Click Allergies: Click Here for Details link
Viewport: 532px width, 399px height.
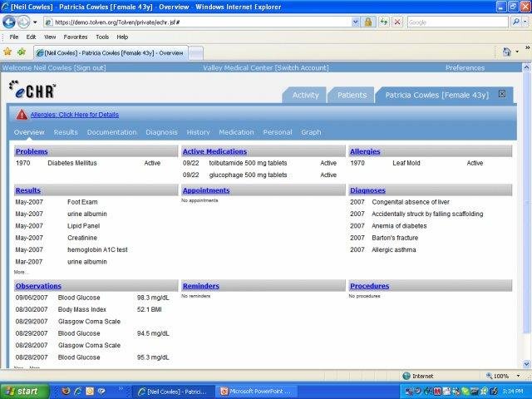tap(75, 115)
